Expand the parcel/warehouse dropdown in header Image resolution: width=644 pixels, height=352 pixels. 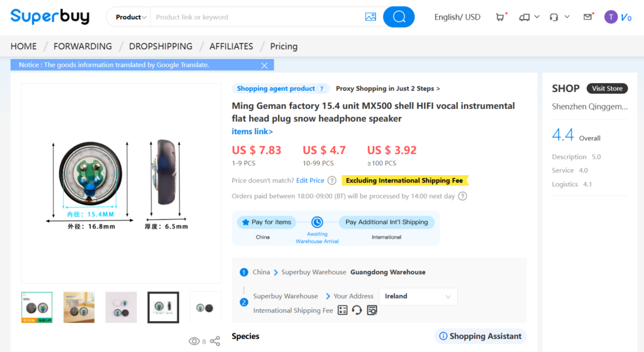(529, 17)
